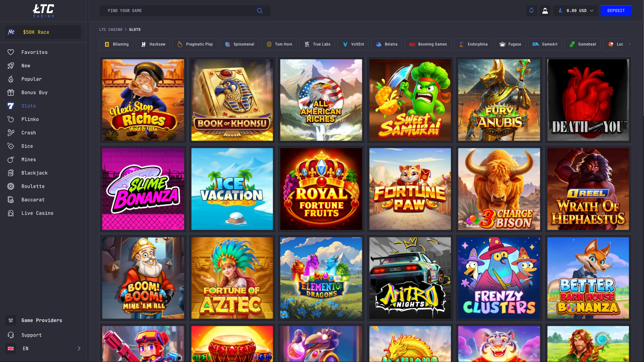Click the Slots seven icon in sidebar

(x=11, y=106)
